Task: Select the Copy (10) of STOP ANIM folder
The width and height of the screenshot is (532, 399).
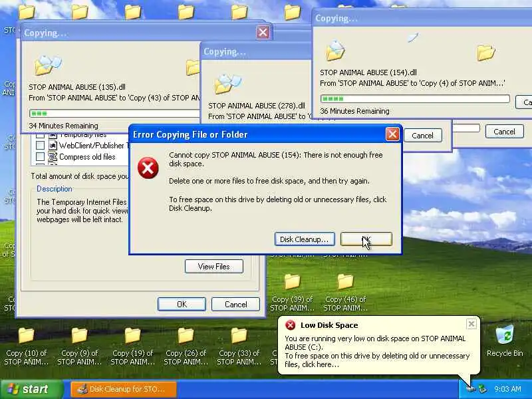Action: [26, 346]
